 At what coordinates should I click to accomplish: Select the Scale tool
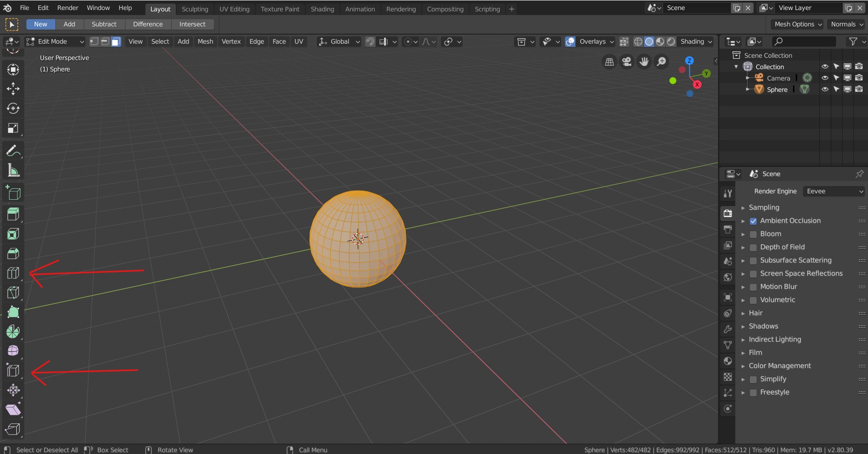(13, 128)
